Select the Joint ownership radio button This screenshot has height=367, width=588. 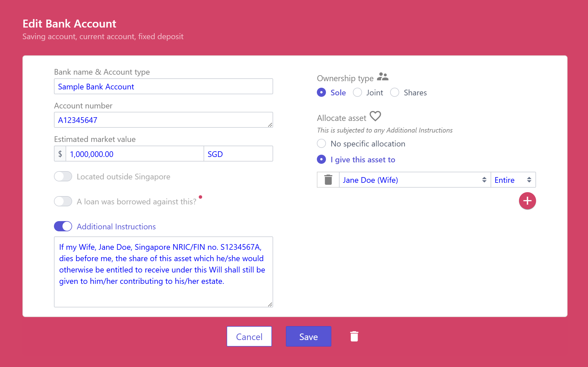[x=357, y=93]
